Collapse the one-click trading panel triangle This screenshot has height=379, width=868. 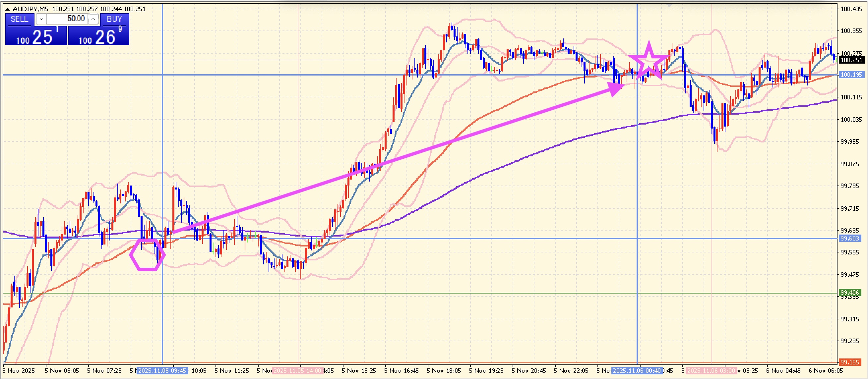click(x=7, y=9)
